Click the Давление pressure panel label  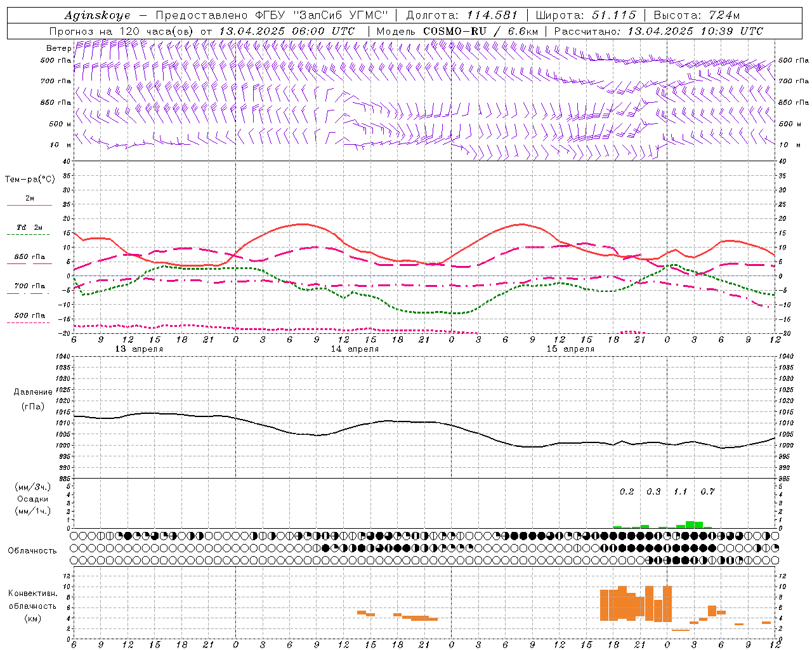coord(32,392)
